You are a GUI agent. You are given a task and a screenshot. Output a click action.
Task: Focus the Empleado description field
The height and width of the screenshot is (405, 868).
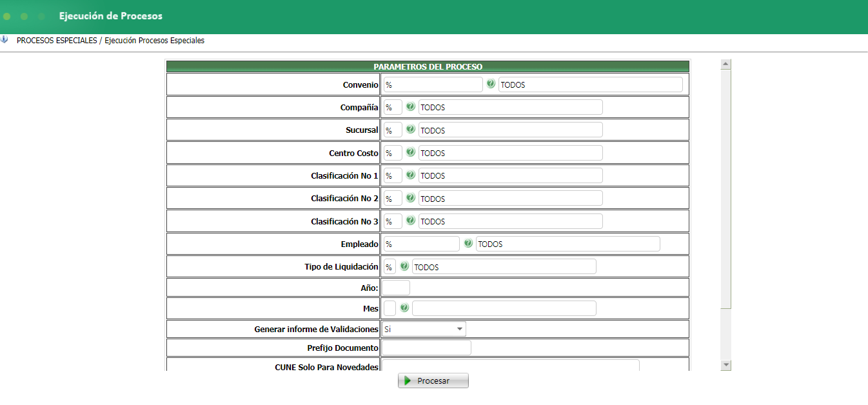[x=568, y=244]
